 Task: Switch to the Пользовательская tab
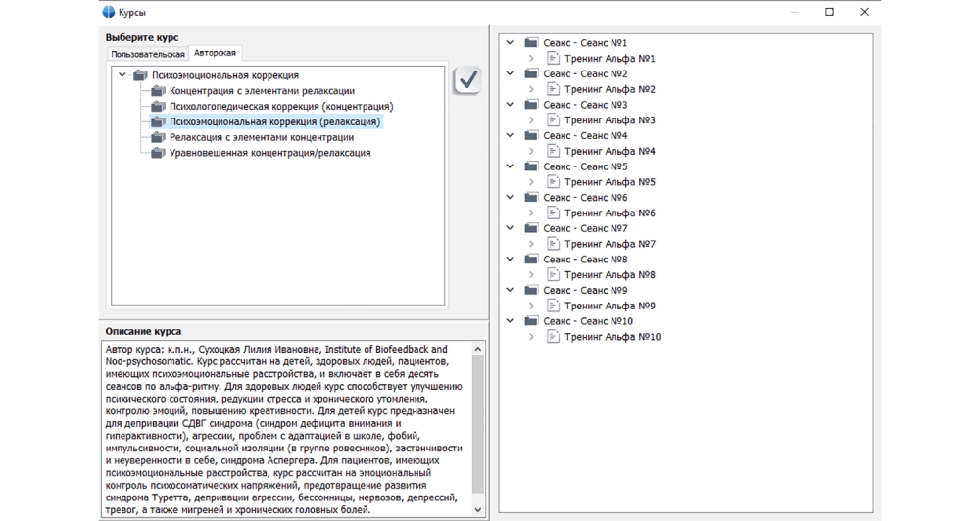[148, 54]
